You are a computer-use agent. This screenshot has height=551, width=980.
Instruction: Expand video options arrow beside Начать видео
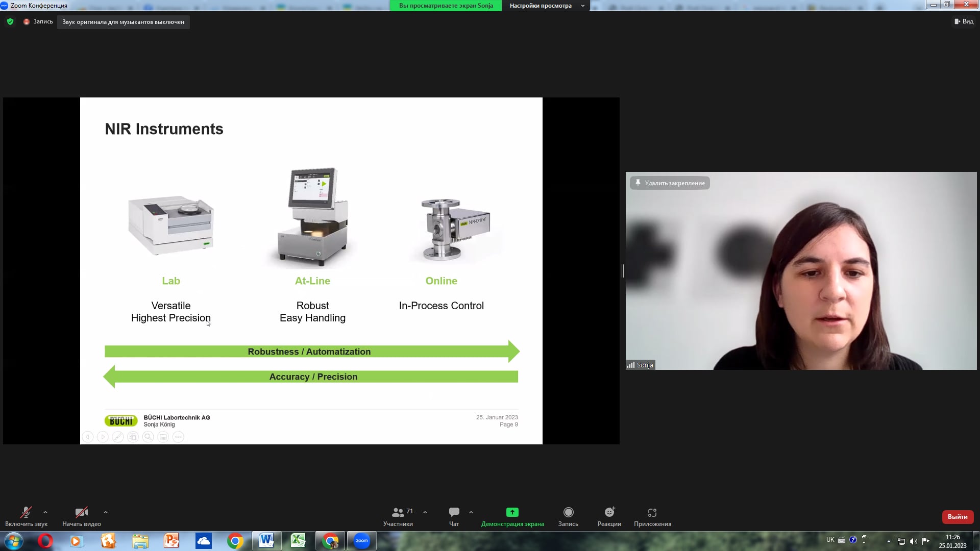(x=106, y=512)
